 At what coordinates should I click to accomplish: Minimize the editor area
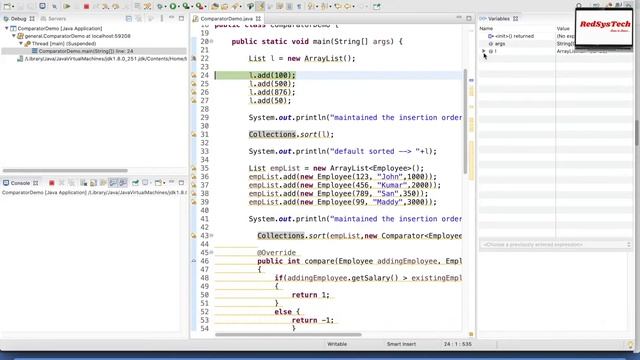pyautogui.click(x=459, y=18)
